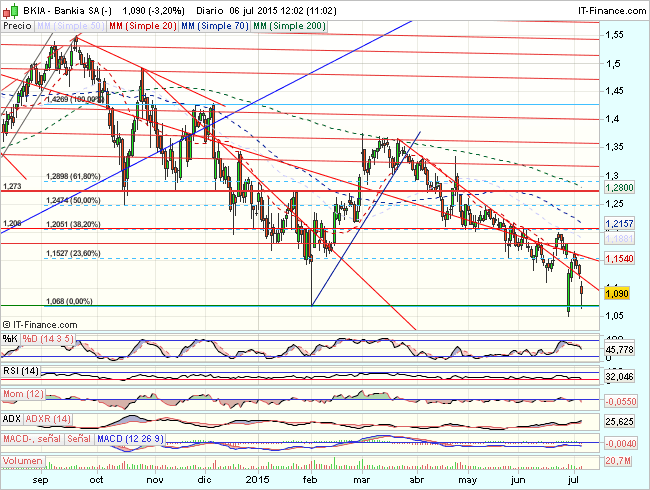This screenshot has height=490, width=650.
Task: Click the BKIA - Bankia SA (-) title
Action: (67, 11)
